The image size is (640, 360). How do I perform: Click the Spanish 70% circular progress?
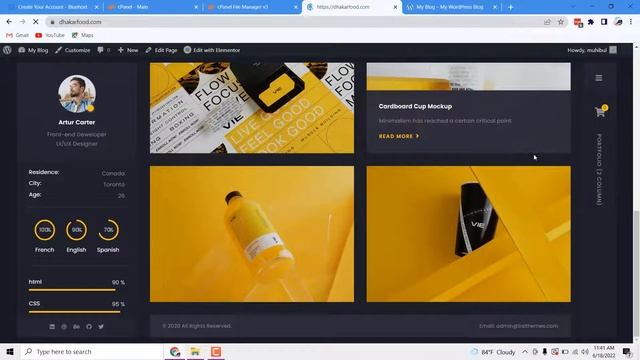pos(108,230)
